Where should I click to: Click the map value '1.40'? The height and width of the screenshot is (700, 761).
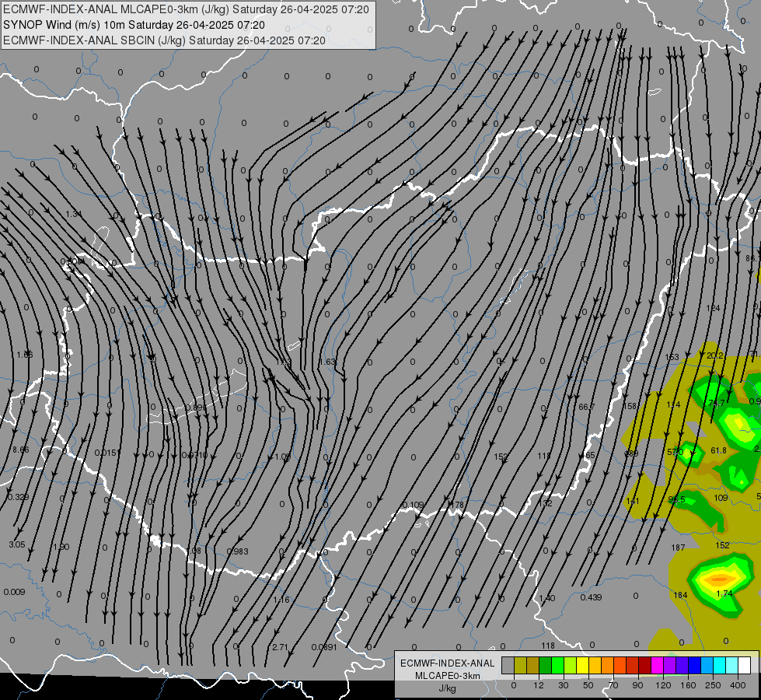[x=547, y=598]
